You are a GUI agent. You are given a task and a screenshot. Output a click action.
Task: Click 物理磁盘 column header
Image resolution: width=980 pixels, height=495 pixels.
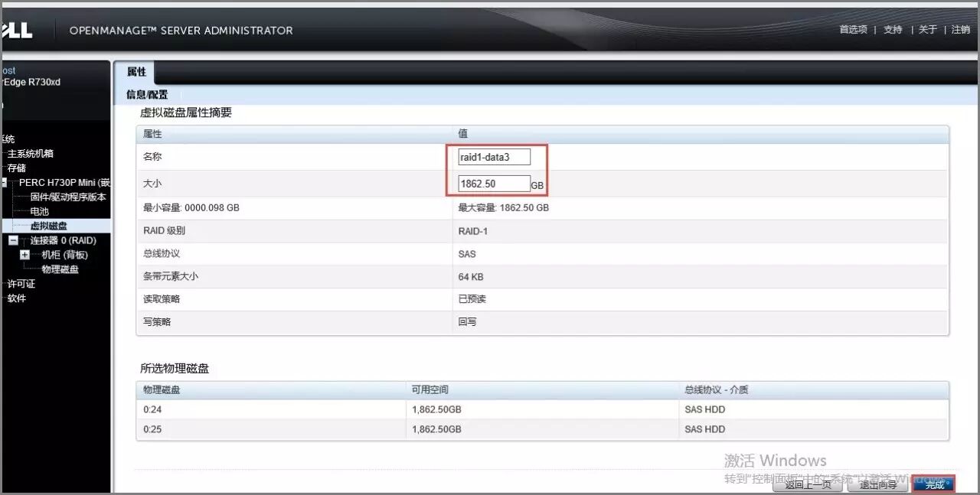point(162,390)
